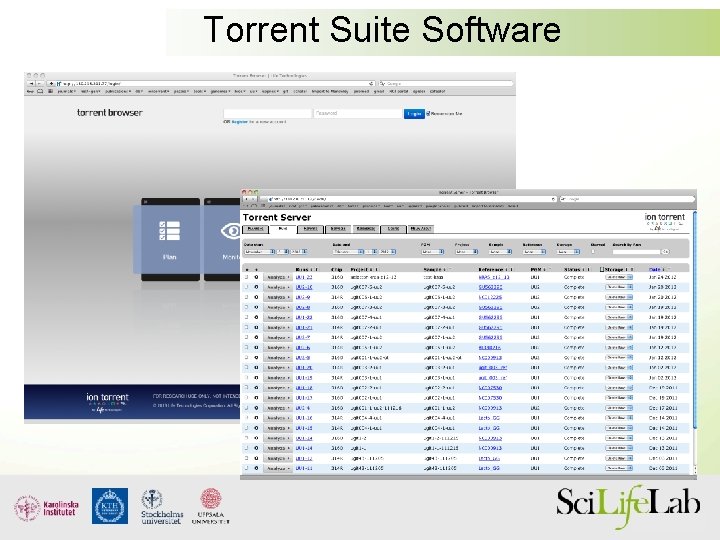The image size is (720, 540).
Task: Open the References tab
Action: [x=366, y=229]
